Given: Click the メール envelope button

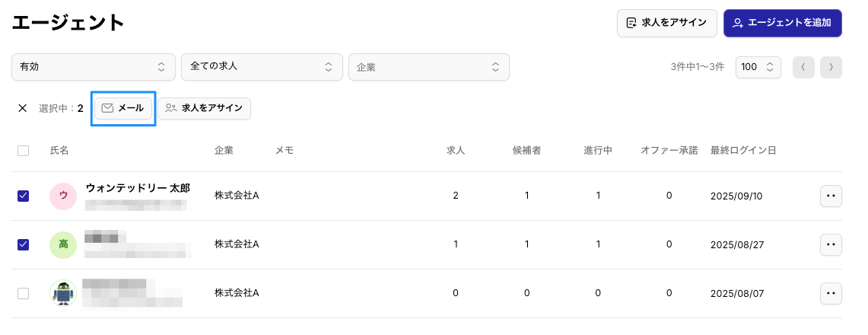Looking at the screenshot, I should (123, 108).
